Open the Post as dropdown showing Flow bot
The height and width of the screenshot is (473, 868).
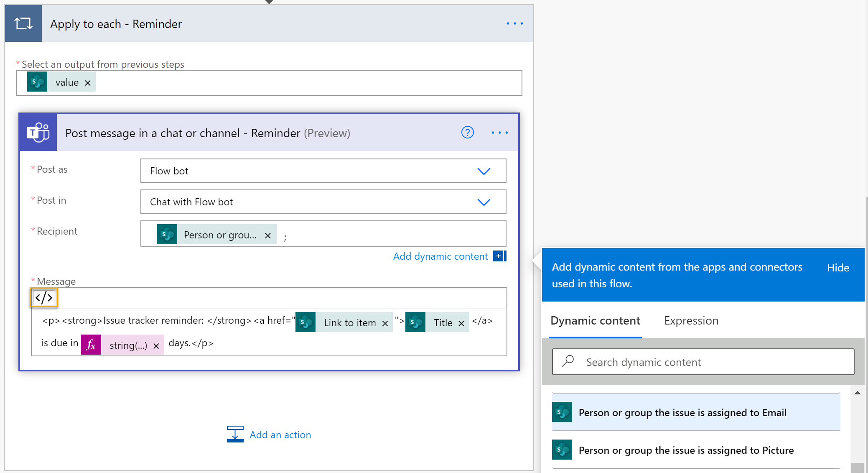click(x=484, y=171)
